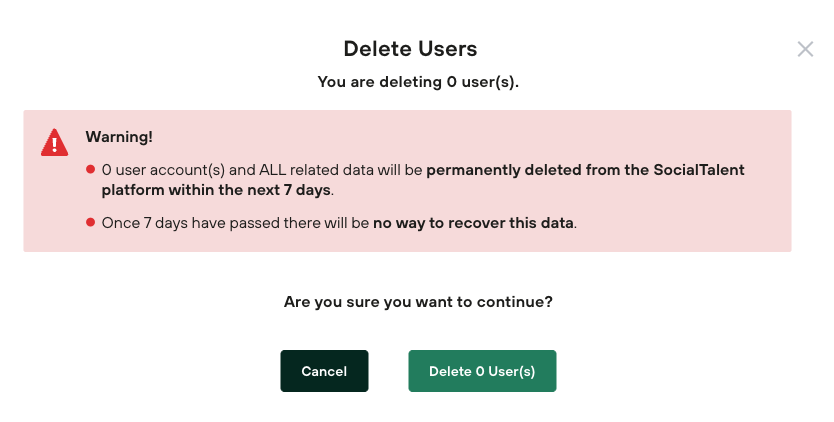
Task: Click the red warning triangle icon
Action: click(54, 143)
